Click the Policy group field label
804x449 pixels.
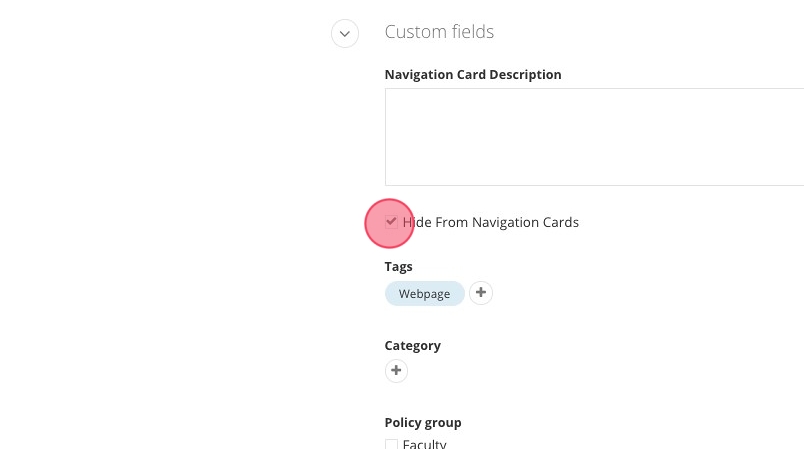click(423, 422)
